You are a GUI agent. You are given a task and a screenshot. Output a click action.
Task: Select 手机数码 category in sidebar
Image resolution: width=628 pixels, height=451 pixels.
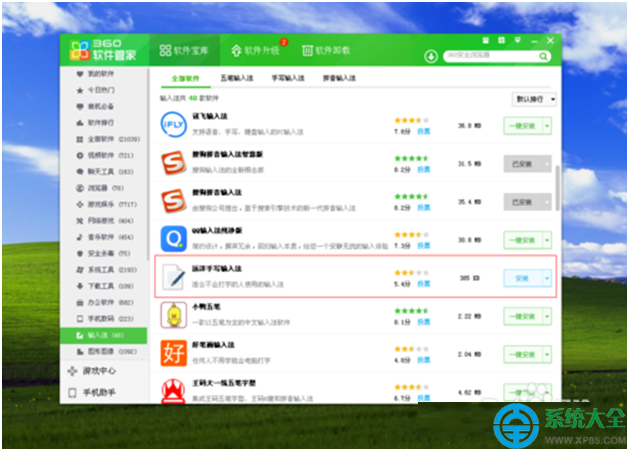(x=105, y=318)
